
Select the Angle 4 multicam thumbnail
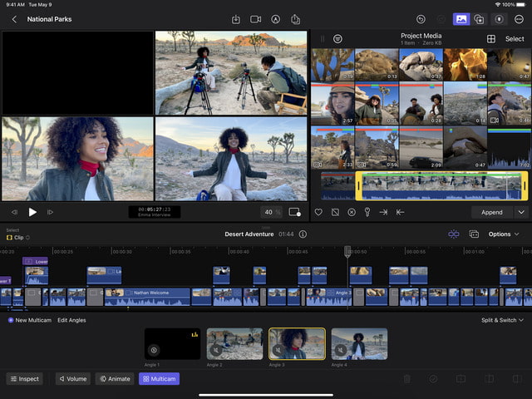pos(359,343)
